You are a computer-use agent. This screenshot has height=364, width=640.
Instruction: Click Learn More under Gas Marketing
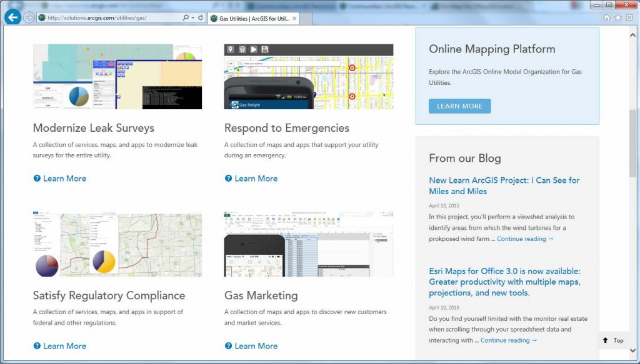(256, 346)
